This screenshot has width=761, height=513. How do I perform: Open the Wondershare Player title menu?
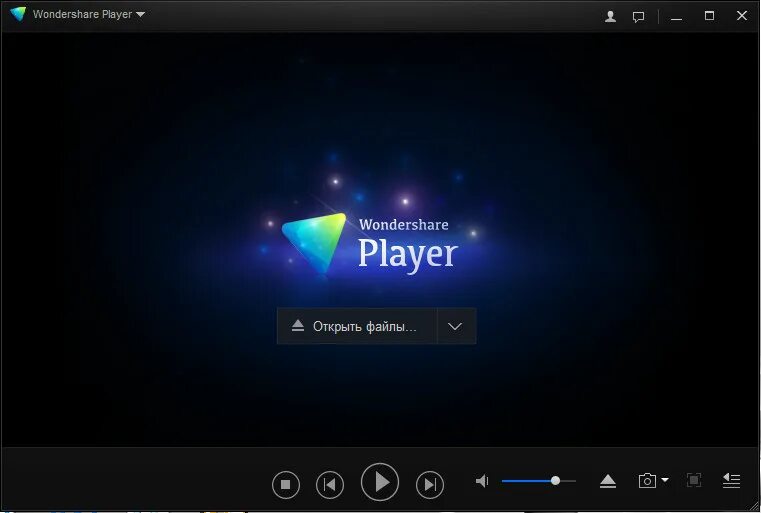click(89, 15)
